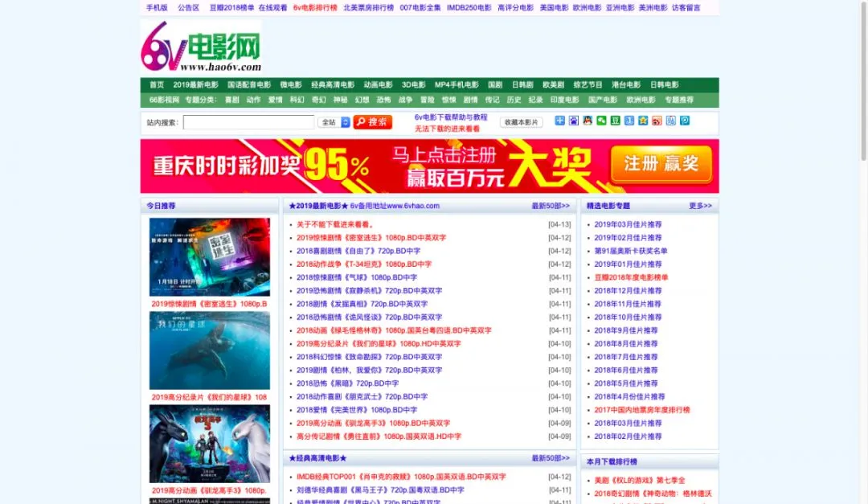Image resolution: width=868 pixels, height=504 pixels.
Task: Select the 纪录 genre category
Action: [535, 100]
